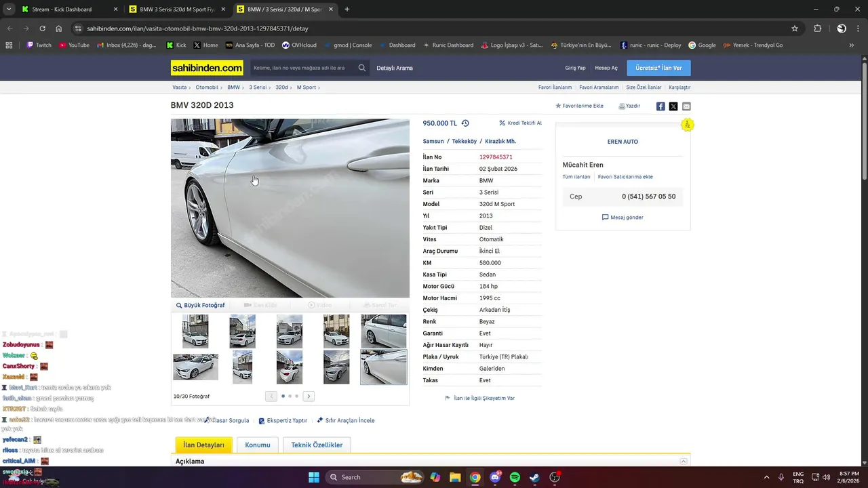Collapse the Açıklama section chevron

[x=684, y=462]
